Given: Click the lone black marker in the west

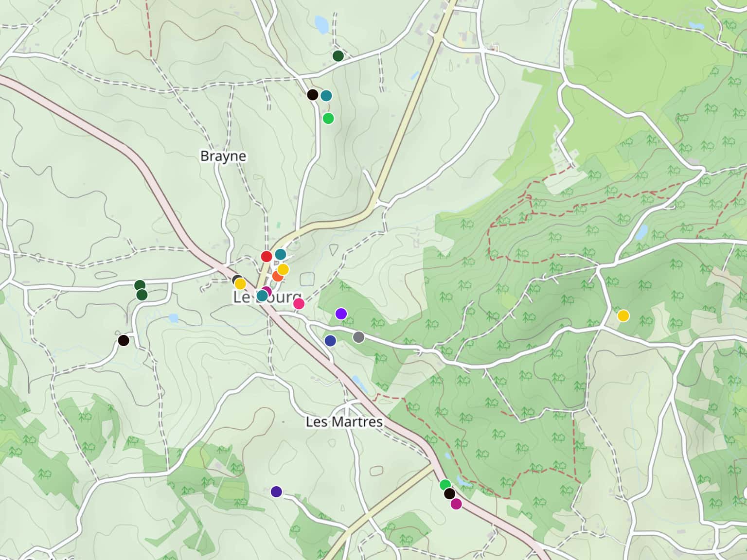Looking at the screenshot, I should (124, 340).
